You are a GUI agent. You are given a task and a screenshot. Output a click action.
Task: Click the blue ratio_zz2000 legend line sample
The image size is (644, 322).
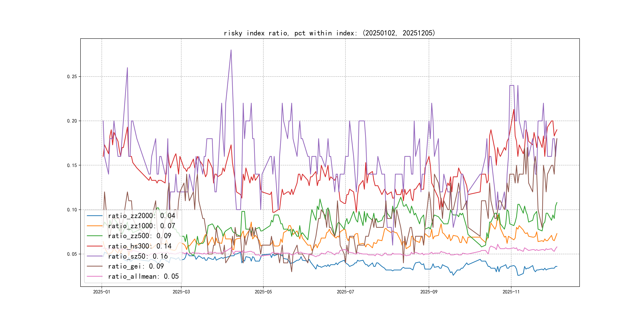[94, 216]
